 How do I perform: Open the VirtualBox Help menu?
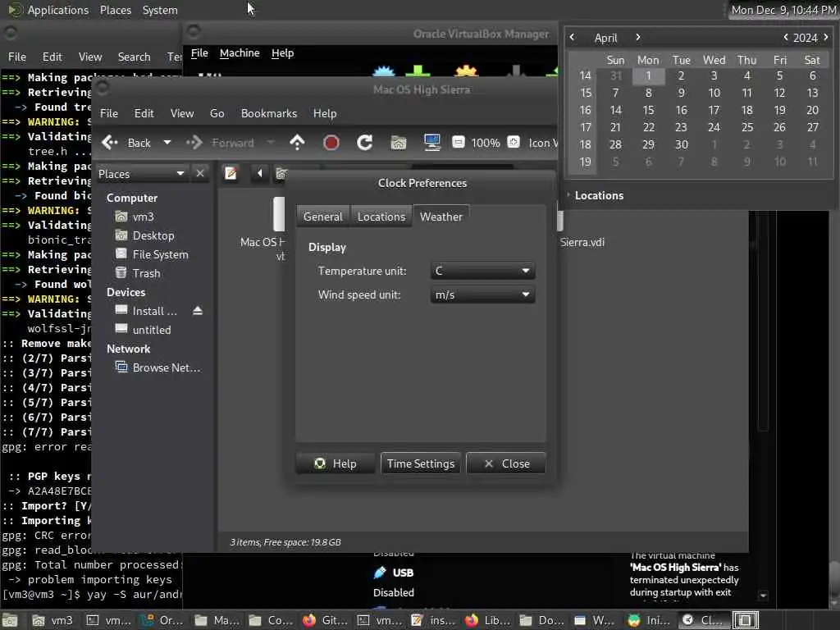tap(282, 52)
